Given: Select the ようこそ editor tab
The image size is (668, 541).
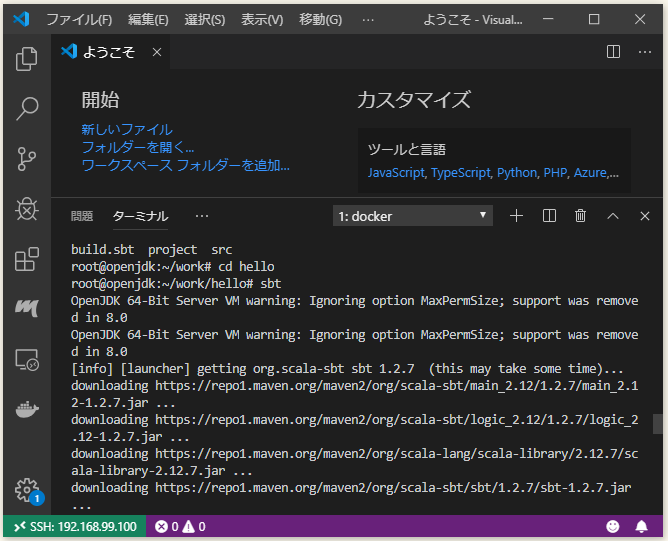Looking at the screenshot, I should [110, 52].
